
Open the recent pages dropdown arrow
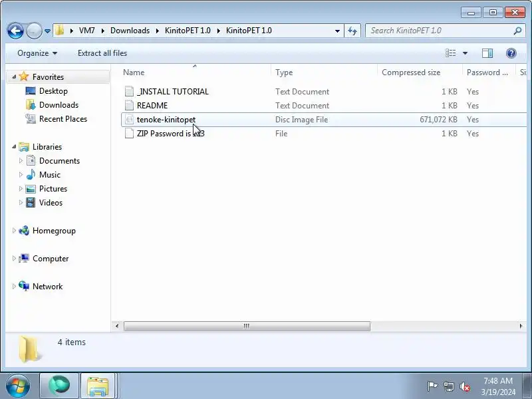click(47, 31)
